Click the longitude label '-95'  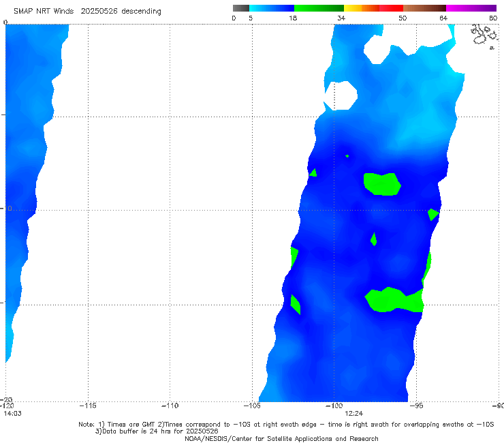pyautogui.click(x=416, y=406)
